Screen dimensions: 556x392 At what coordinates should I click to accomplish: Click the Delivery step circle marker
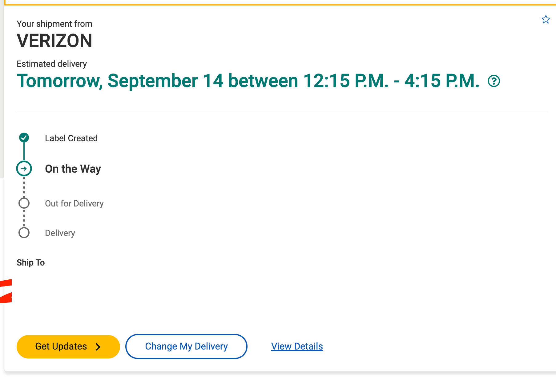(x=24, y=233)
